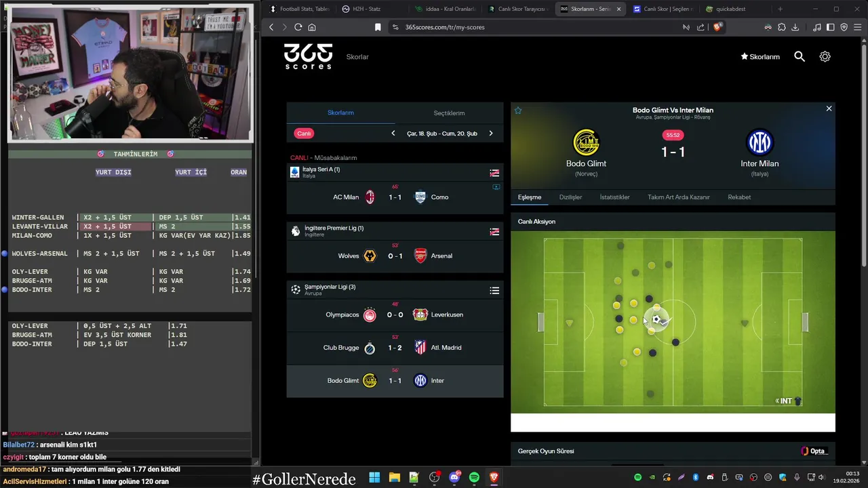The height and width of the screenshot is (488, 868).
Task: Click the browser back button
Action: point(271,27)
